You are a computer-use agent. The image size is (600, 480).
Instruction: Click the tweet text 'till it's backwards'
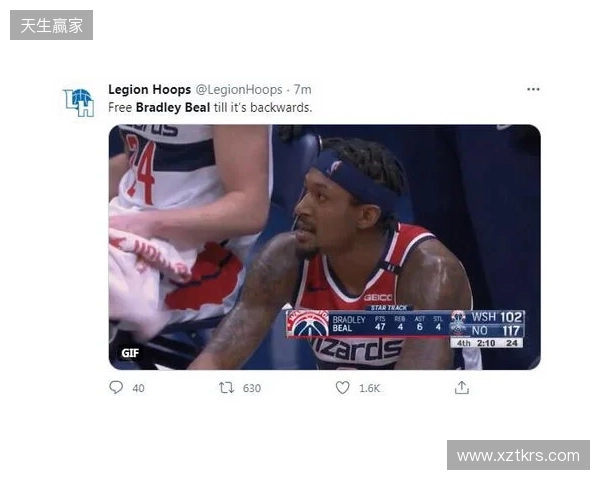tap(263, 107)
